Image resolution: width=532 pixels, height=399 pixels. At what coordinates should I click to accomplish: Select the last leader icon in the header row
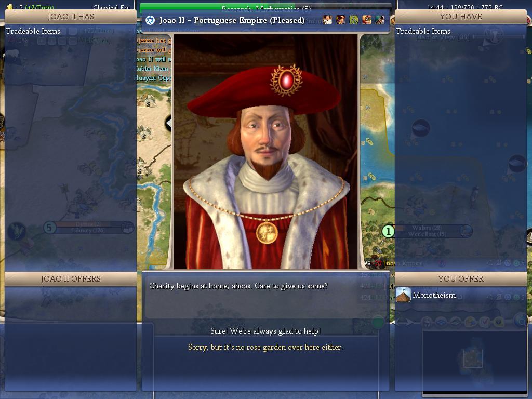click(380, 20)
